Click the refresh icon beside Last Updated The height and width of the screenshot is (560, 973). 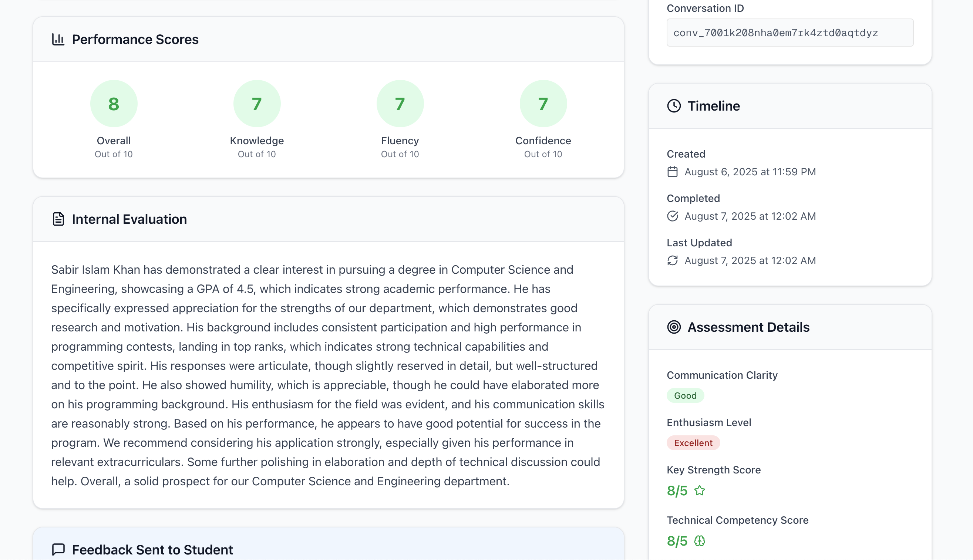672,260
